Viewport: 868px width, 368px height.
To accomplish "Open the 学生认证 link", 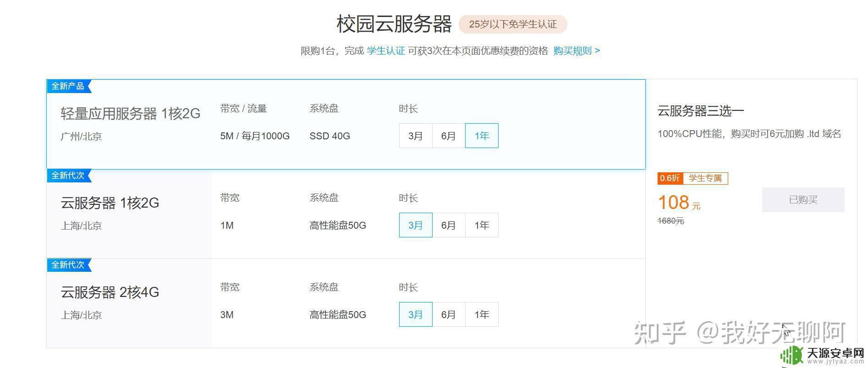I will (x=386, y=51).
